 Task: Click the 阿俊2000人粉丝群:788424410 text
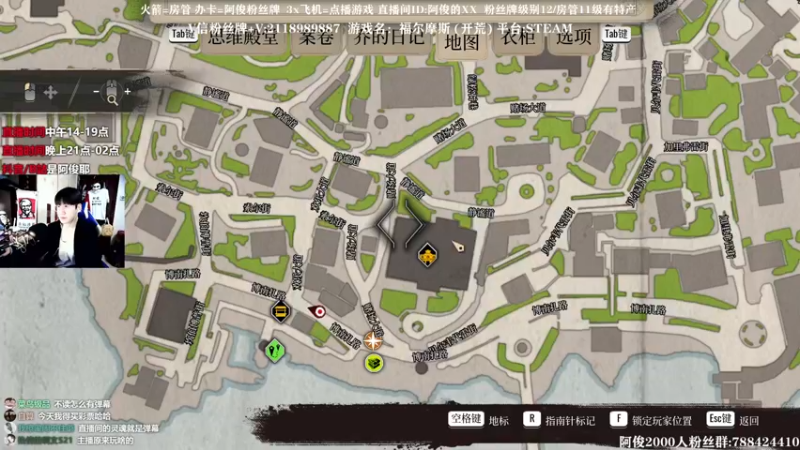coord(709,442)
